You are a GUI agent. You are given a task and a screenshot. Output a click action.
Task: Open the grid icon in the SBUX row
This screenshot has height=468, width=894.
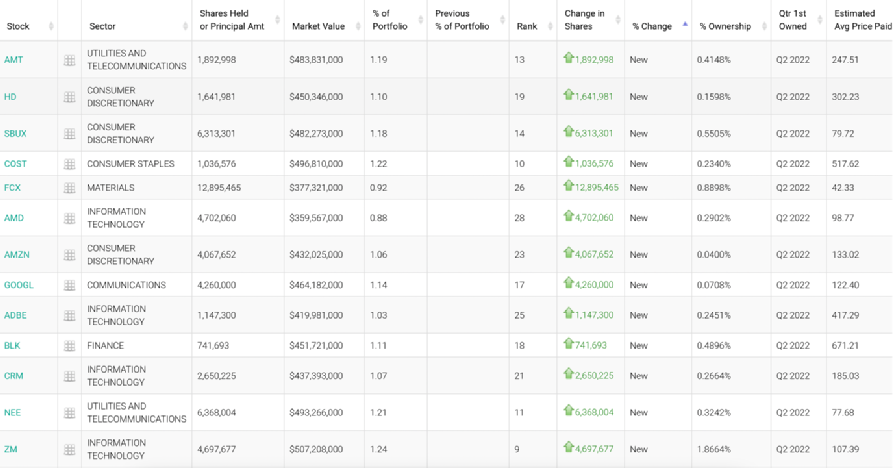[x=69, y=134]
